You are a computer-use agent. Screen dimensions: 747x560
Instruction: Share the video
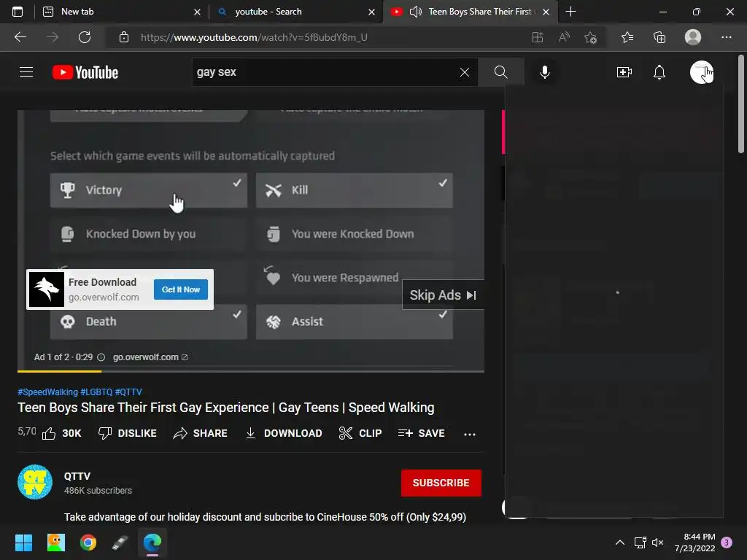coord(200,433)
